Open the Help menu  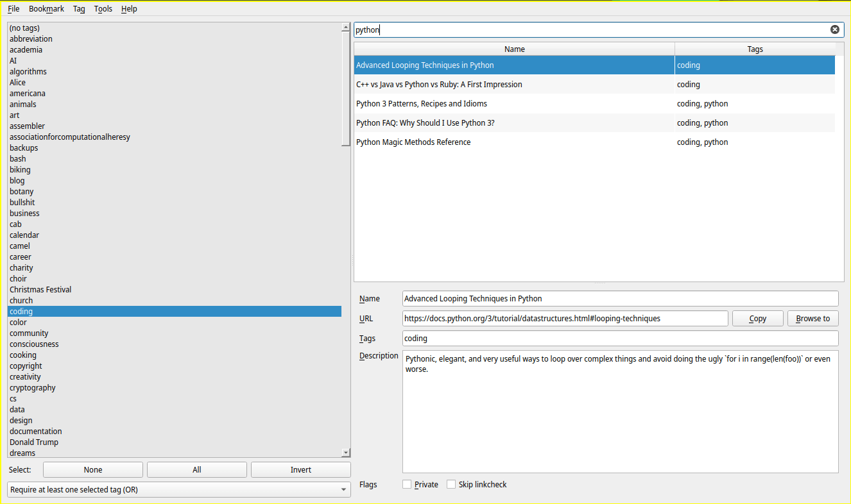coord(129,9)
